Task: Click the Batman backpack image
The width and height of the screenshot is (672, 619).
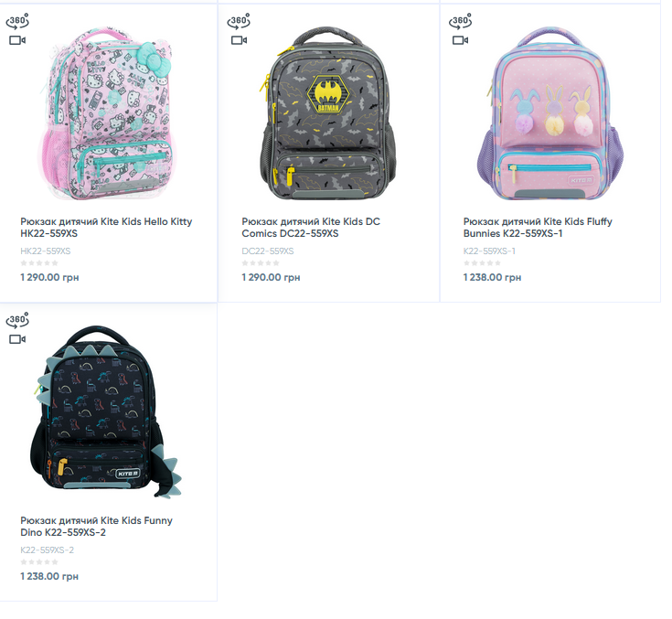Action: pos(328,113)
